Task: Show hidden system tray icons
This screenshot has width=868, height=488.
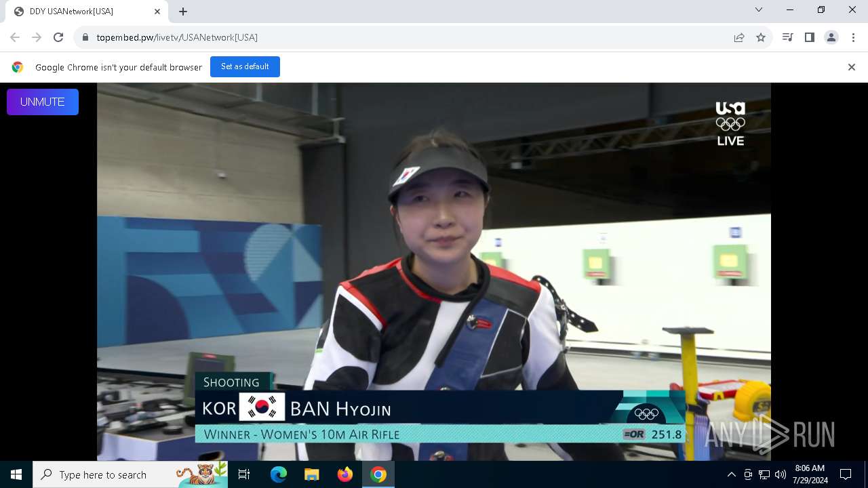Action: (731, 474)
